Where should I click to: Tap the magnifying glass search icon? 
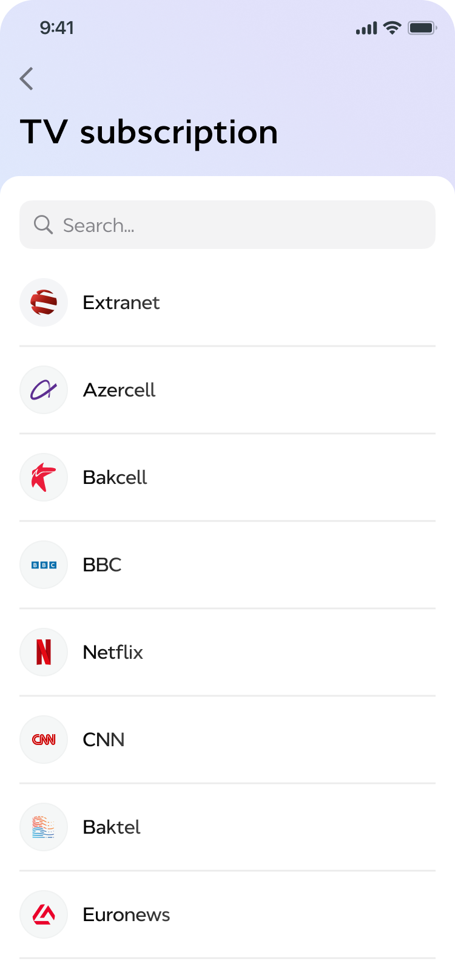(x=43, y=225)
